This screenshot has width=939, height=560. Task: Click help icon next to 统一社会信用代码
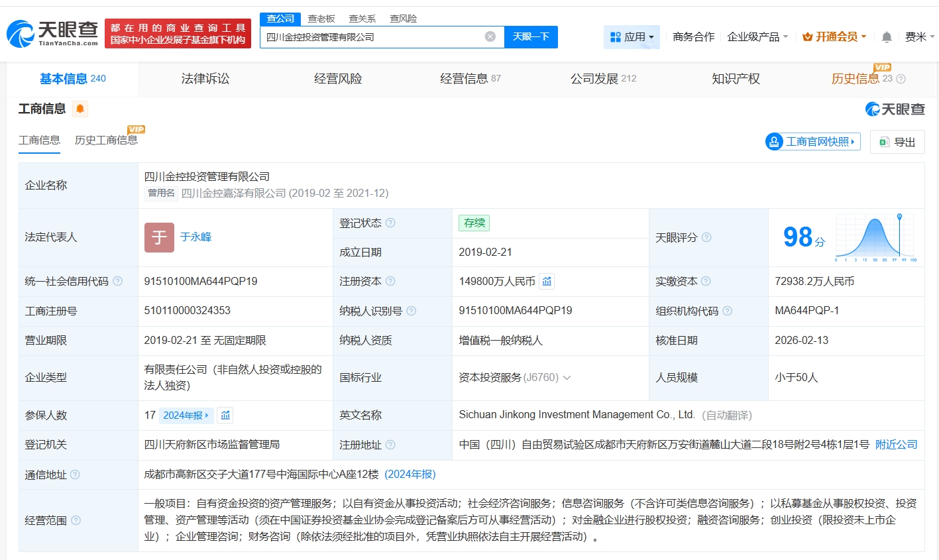tap(118, 281)
